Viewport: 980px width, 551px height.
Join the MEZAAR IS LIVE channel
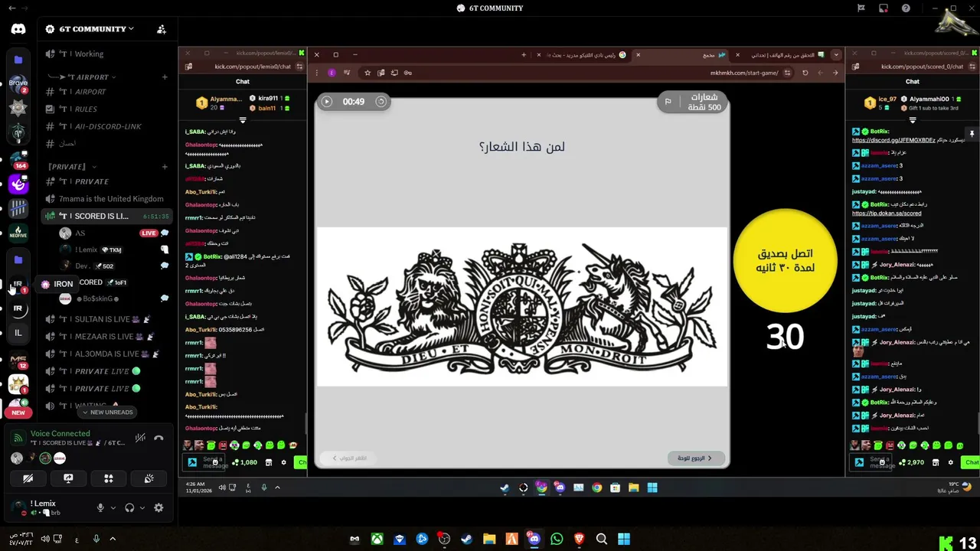click(x=107, y=337)
